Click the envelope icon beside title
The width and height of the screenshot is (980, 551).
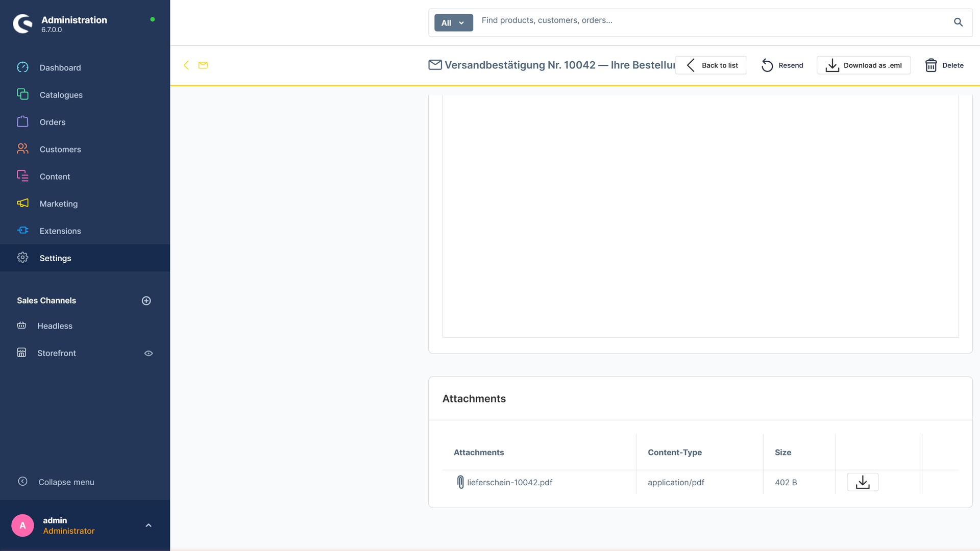[435, 65]
